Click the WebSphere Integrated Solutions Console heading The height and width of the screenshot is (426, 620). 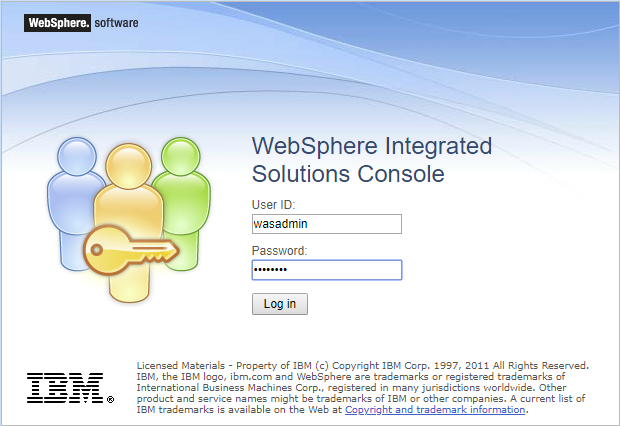(372, 159)
